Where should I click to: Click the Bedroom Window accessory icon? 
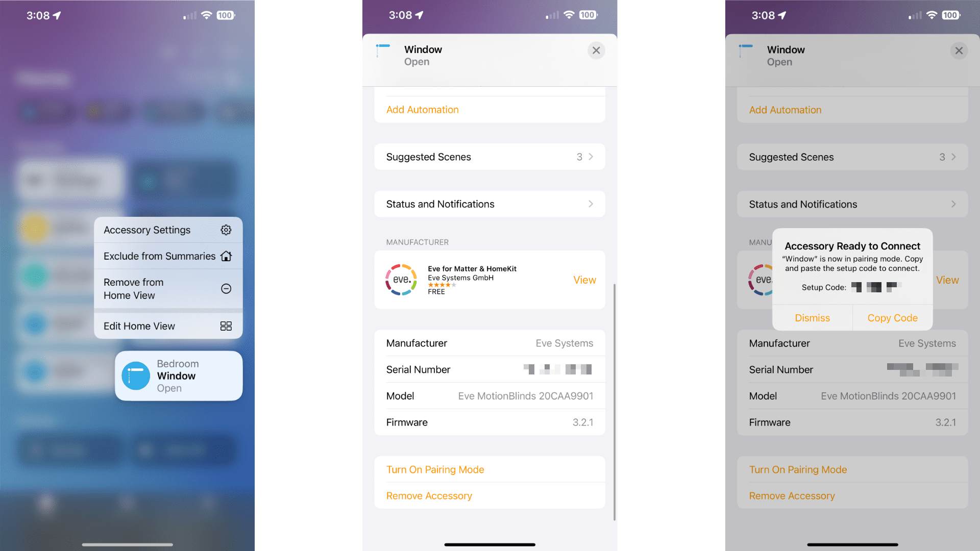tap(134, 375)
